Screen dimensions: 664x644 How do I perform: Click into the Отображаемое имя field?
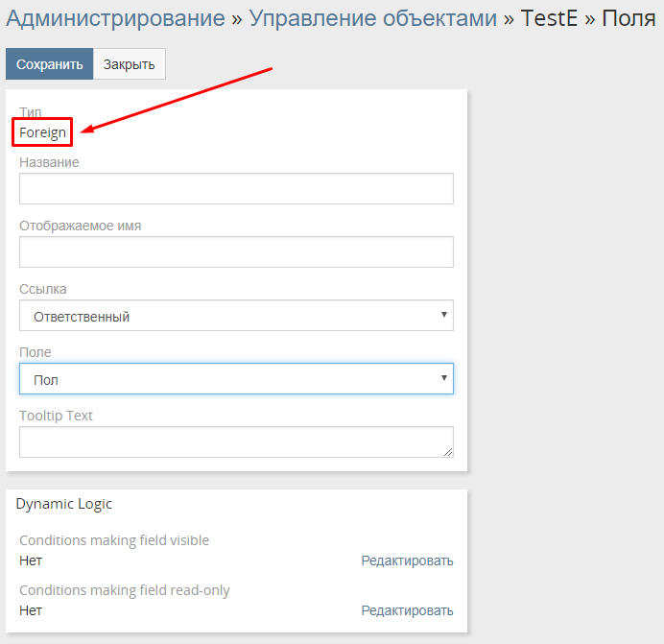coord(236,252)
